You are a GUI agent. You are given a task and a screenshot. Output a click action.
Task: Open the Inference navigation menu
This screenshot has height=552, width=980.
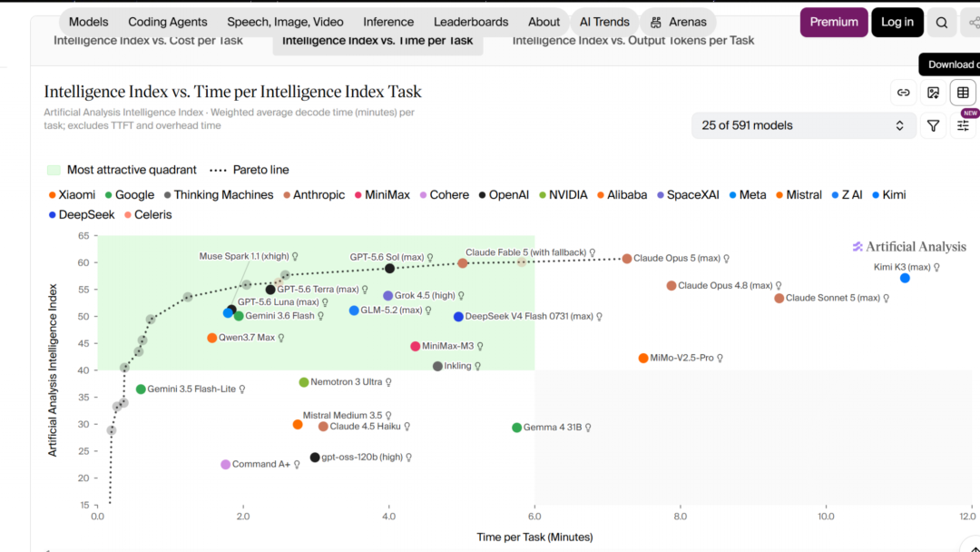(388, 22)
